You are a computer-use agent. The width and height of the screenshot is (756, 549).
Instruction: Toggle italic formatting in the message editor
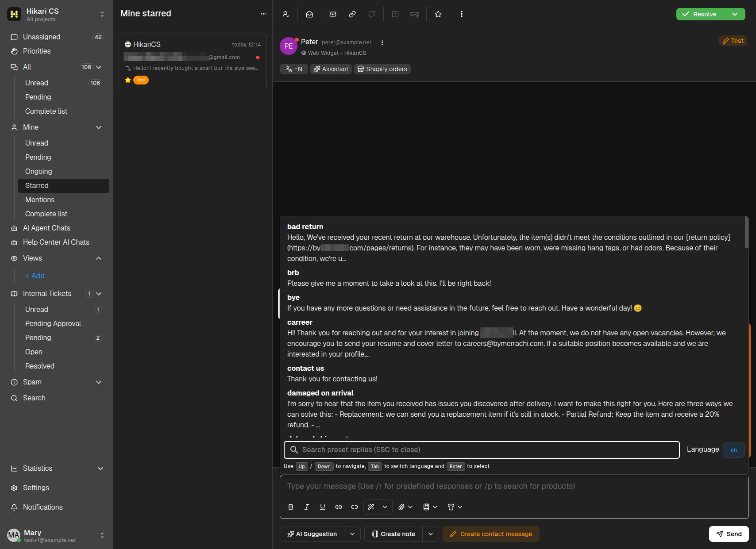point(307,507)
